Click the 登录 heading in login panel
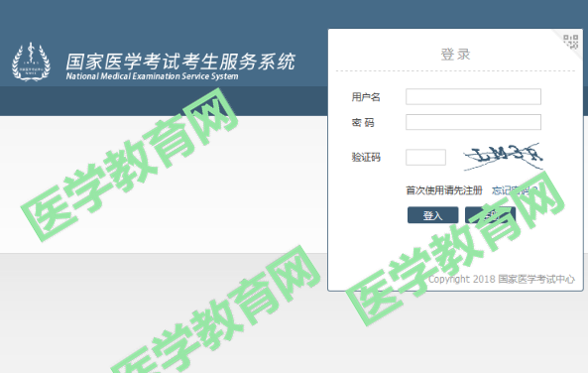Viewport: 588px width, 373px height. pyautogui.click(x=455, y=55)
